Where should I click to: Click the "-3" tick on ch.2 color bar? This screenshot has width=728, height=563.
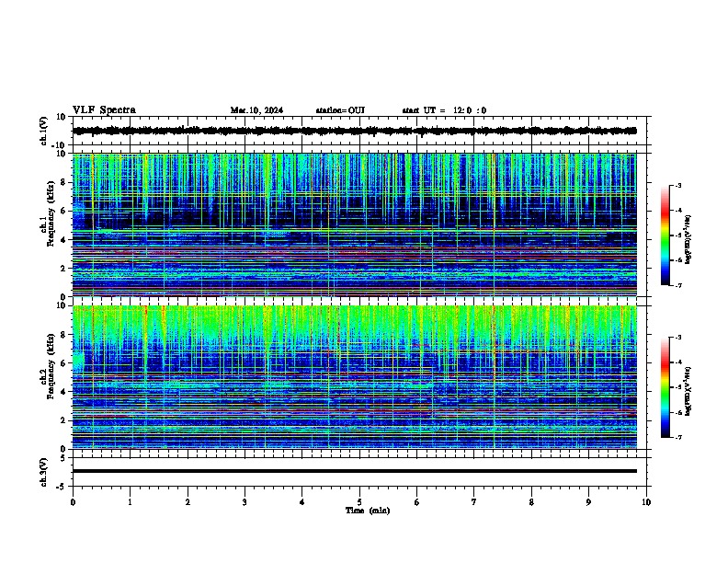coord(678,338)
